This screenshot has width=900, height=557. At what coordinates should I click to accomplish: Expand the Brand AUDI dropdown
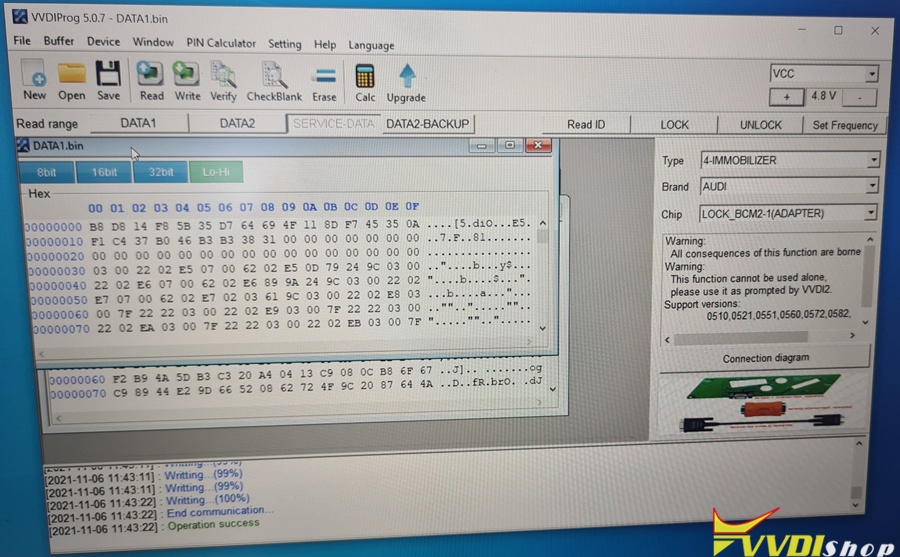[x=872, y=186]
